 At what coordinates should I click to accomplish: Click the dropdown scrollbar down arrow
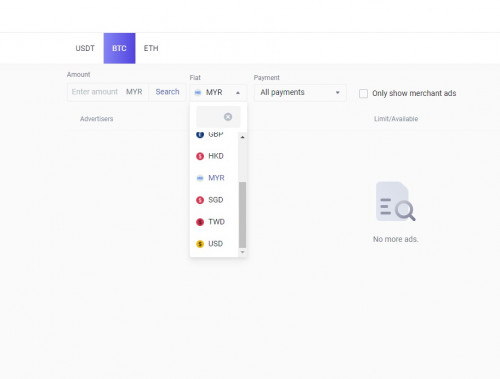242,252
